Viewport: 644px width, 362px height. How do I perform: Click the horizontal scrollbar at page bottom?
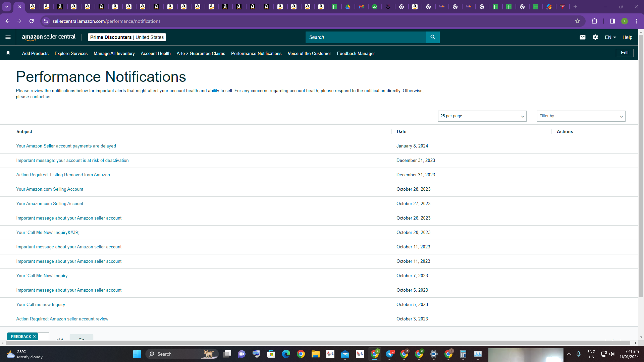(318, 343)
